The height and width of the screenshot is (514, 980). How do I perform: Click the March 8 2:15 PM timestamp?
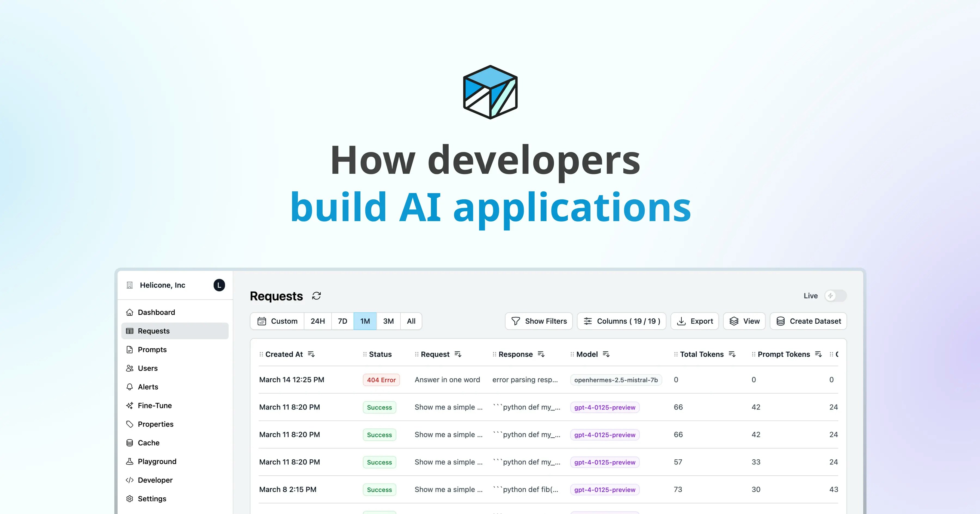(x=288, y=490)
